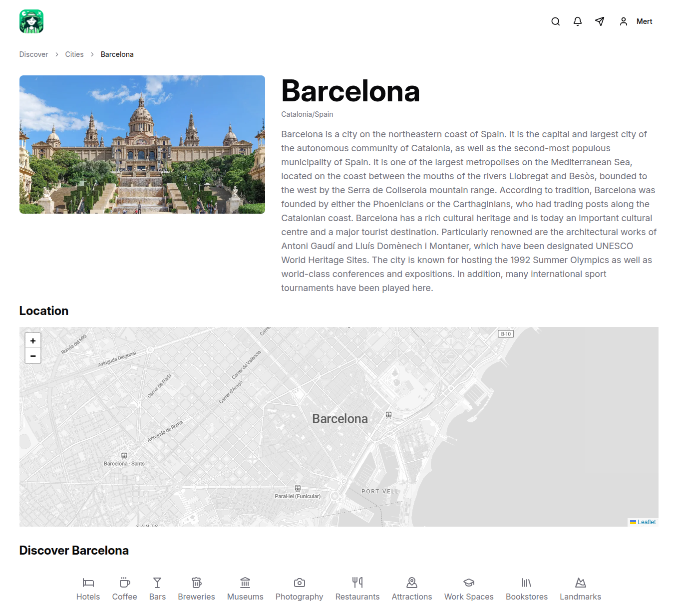Click the Carrer de València street label

pyautogui.click(x=246, y=365)
